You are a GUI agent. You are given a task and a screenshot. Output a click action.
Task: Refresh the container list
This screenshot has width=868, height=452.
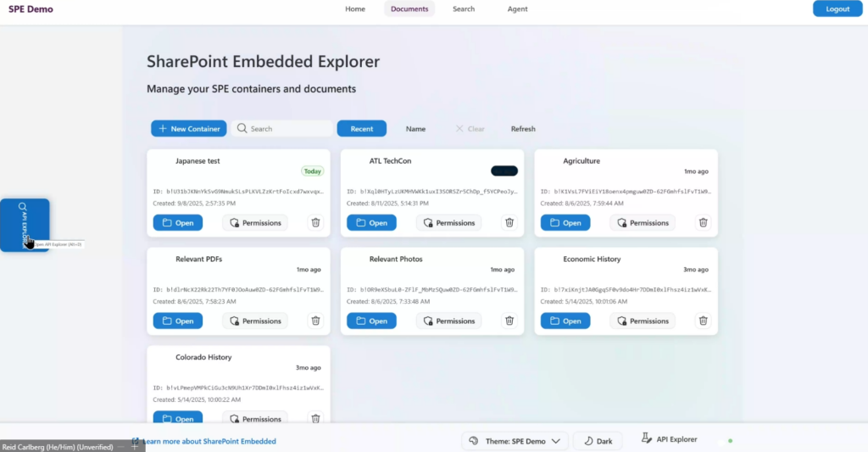coord(523,129)
